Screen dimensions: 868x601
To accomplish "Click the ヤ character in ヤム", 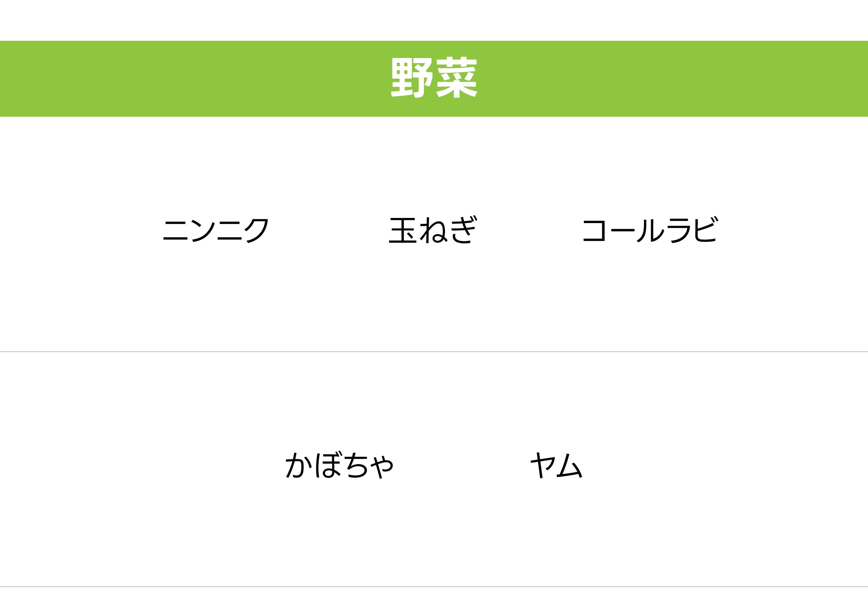I will [543, 465].
